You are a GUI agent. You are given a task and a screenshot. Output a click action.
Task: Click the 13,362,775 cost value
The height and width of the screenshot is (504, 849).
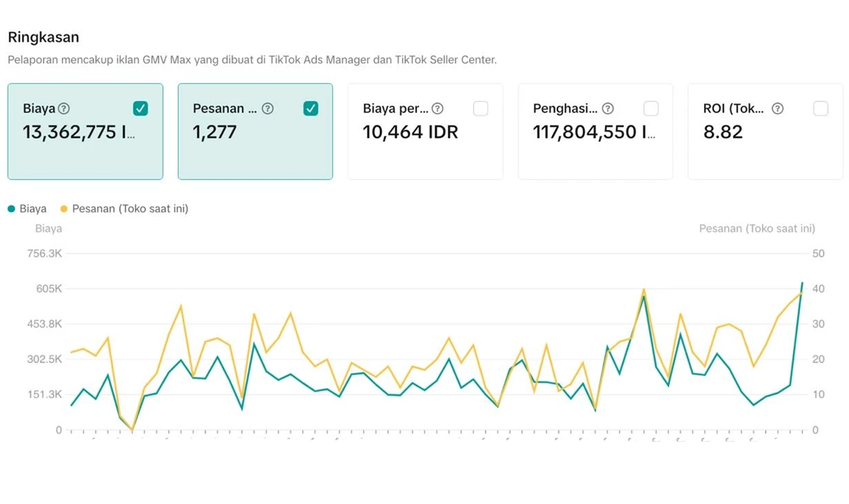[78, 132]
